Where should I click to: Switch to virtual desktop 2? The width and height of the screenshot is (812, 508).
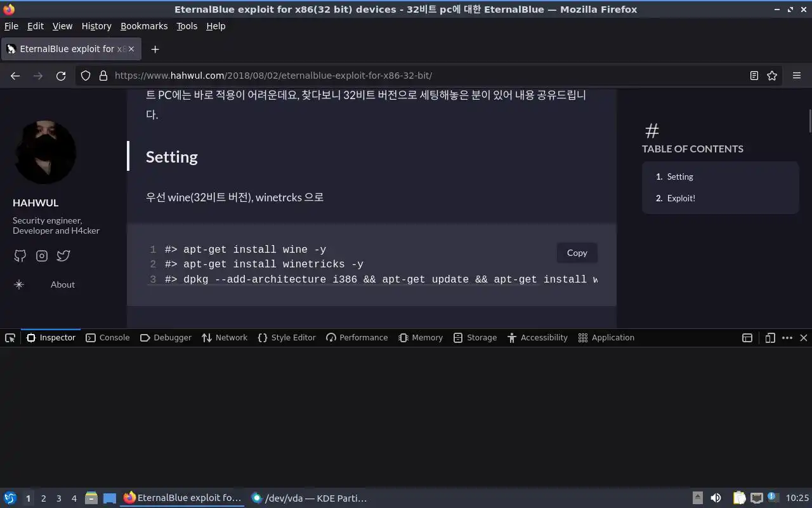[x=43, y=498]
